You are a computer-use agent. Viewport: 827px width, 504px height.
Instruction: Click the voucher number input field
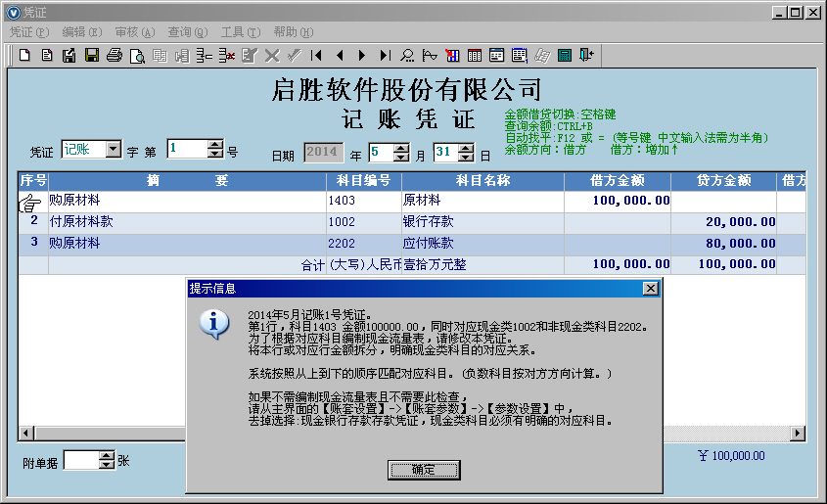[x=188, y=149]
